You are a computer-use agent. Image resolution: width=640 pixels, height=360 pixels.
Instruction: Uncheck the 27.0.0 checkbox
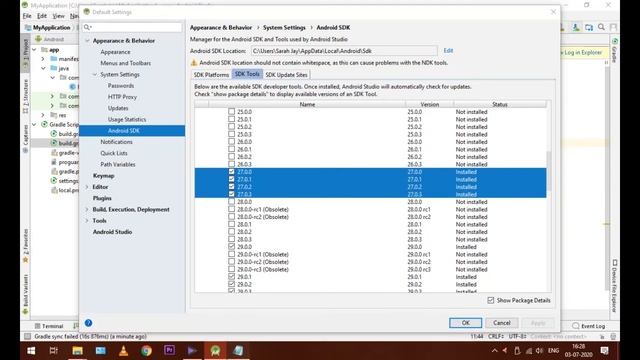(231, 172)
